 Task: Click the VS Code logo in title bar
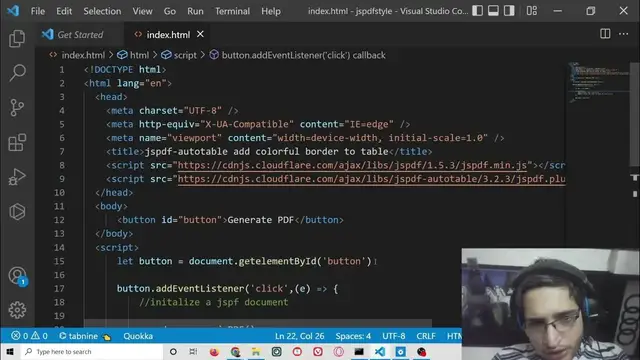click(x=13, y=11)
